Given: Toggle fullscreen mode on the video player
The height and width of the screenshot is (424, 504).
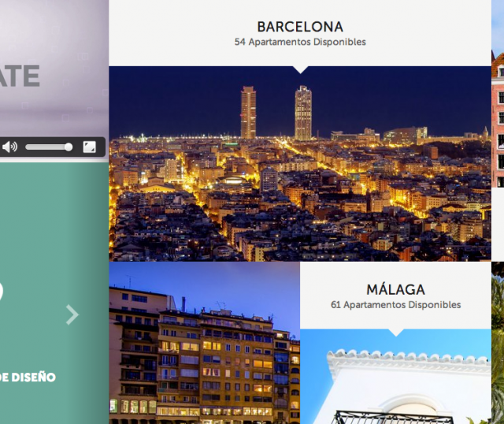Looking at the screenshot, I should 89,147.
